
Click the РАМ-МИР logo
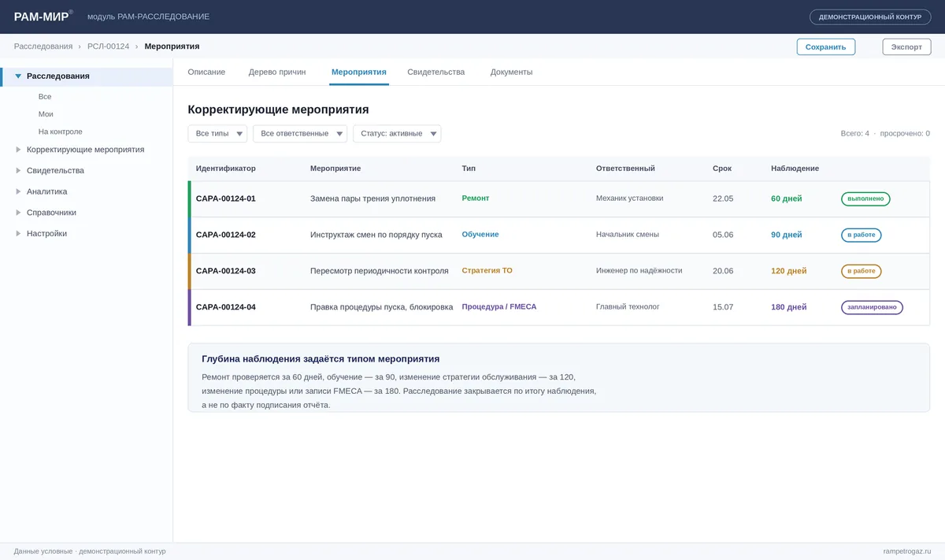point(43,16)
